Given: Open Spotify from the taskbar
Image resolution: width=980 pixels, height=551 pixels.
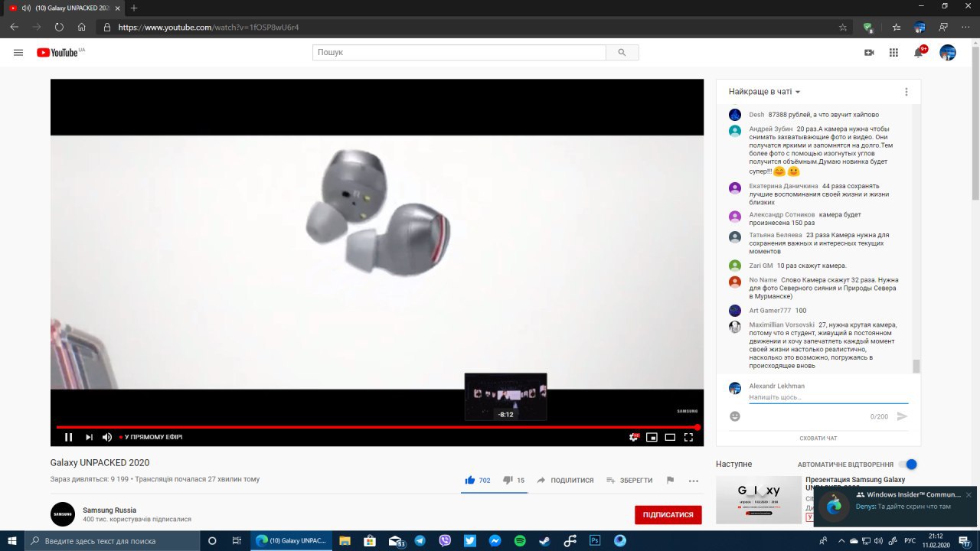Looking at the screenshot, I should coord(520,540).
